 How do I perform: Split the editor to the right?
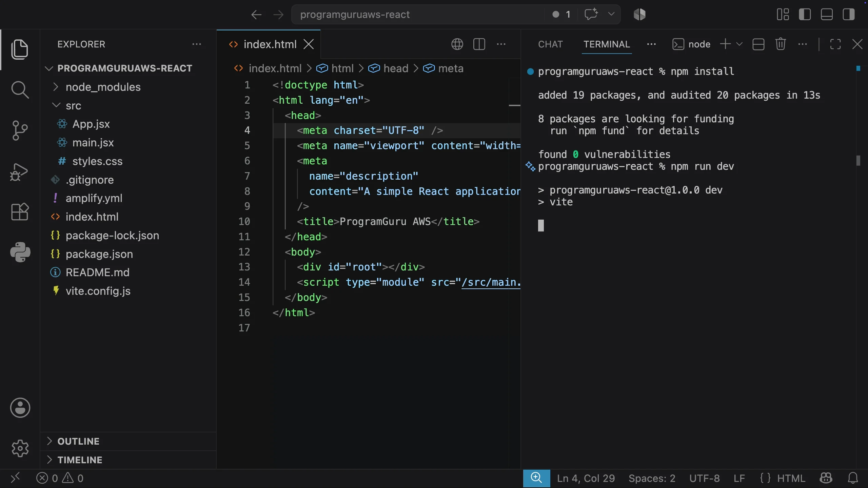(479, 44)
